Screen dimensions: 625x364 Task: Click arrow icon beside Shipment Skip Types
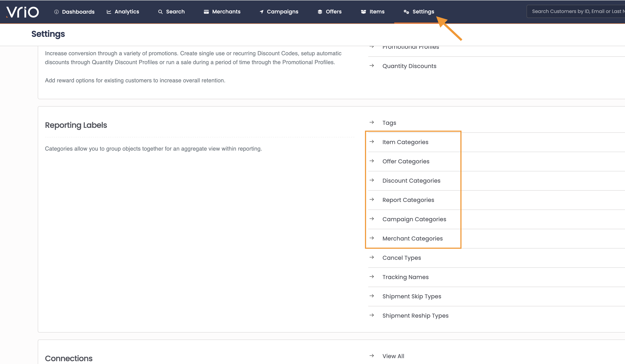(371, 296)
